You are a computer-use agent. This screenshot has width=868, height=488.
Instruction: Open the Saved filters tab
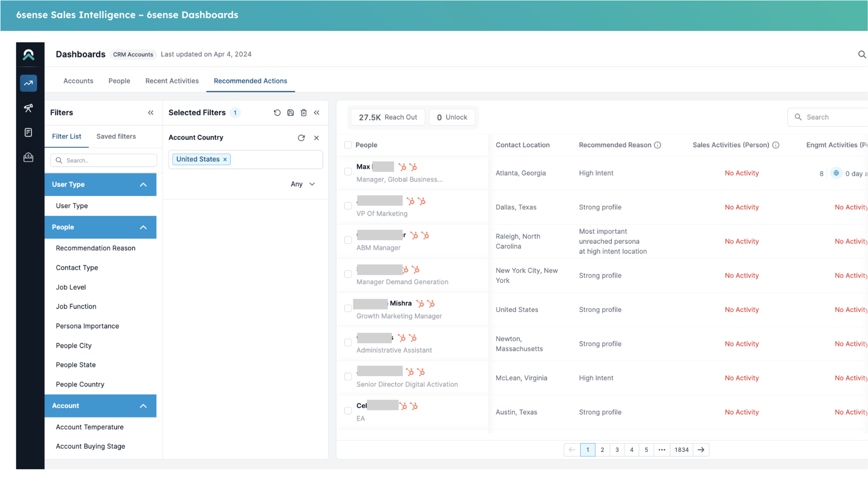click(x=116, y=136)
